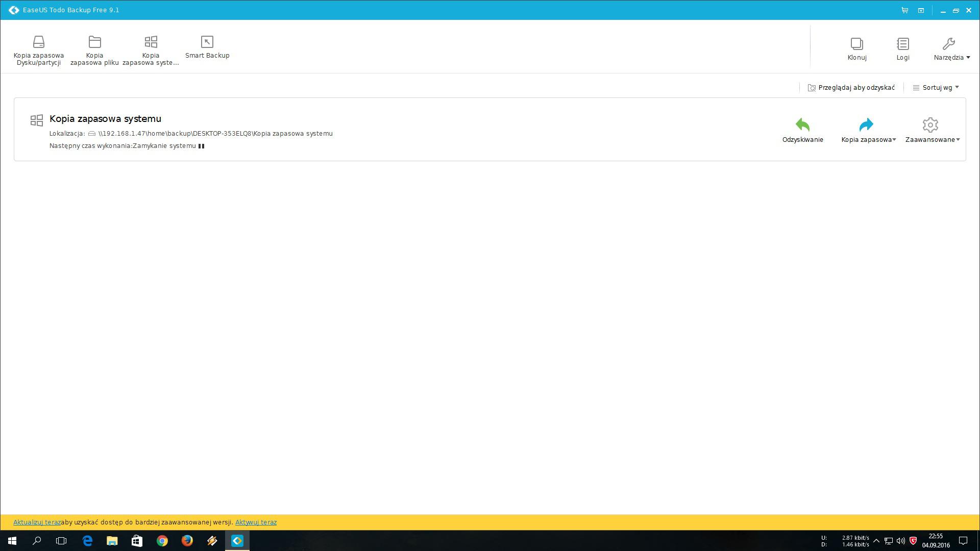Viewport: 980px width, 551px height.
Task: Open Smart Backup tool
Action: [x=207, y=47]
